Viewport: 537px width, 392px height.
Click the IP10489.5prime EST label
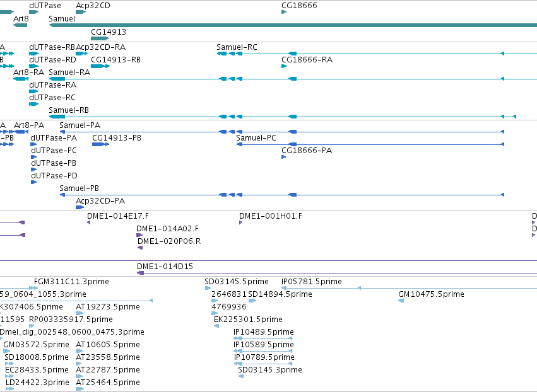coord(264,332)
